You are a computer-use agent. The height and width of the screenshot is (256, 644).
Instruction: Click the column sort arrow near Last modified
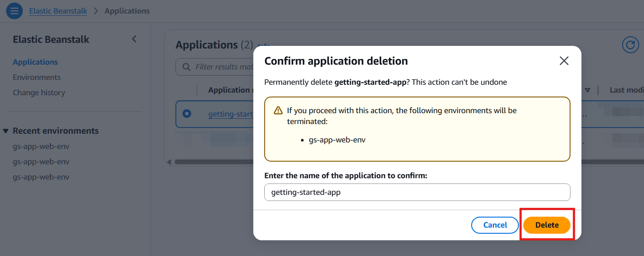point(588,90)
